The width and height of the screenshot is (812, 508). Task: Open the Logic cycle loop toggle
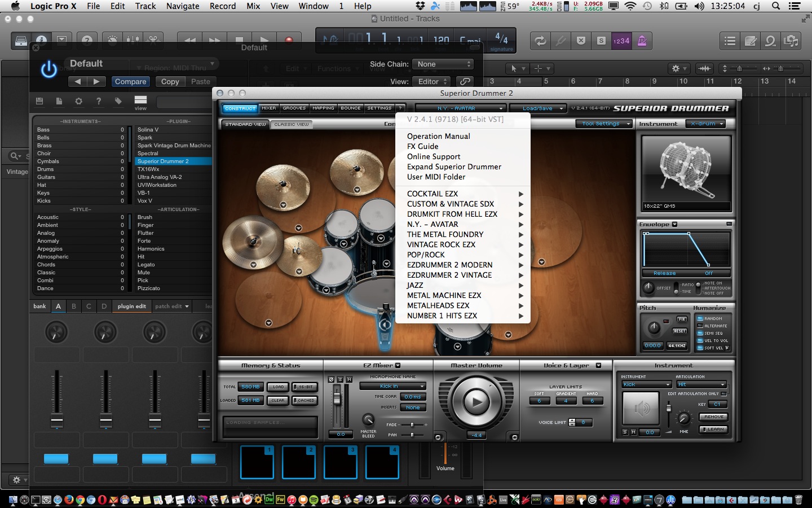click(x=540, y=41)
